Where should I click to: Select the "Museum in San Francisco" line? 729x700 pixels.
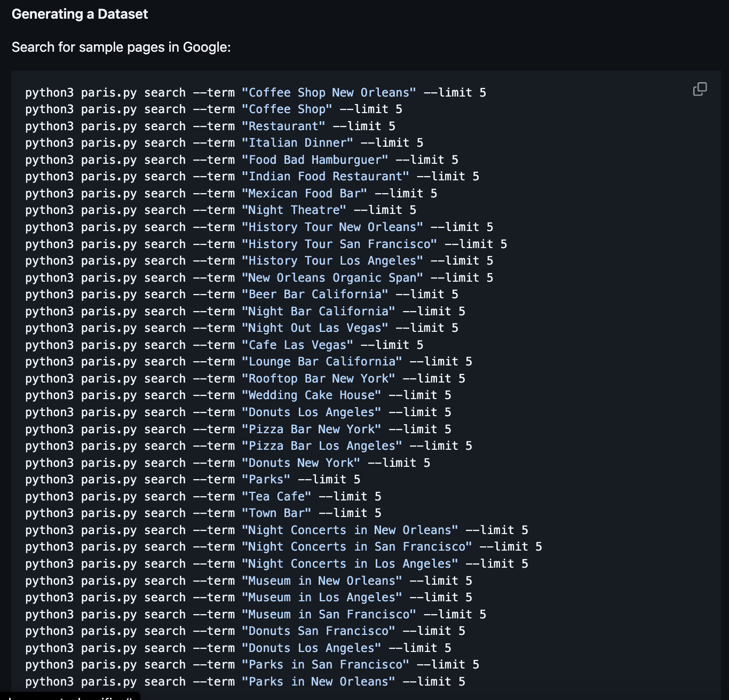tap(255, 614)
